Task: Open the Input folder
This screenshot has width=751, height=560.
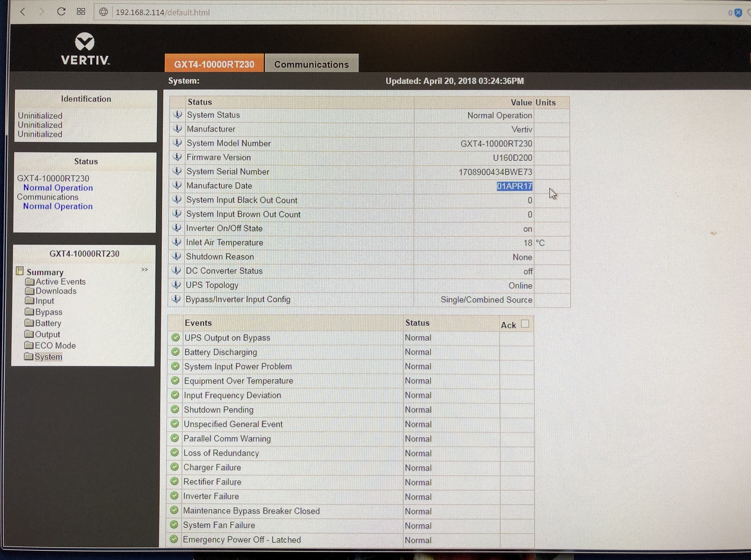Action: [x=45, y=301]
